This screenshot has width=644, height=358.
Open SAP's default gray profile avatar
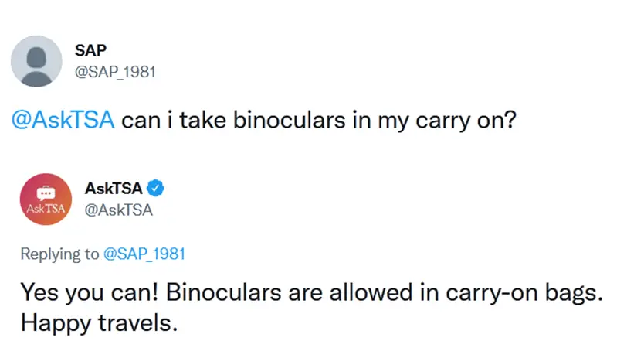(36, 61)
